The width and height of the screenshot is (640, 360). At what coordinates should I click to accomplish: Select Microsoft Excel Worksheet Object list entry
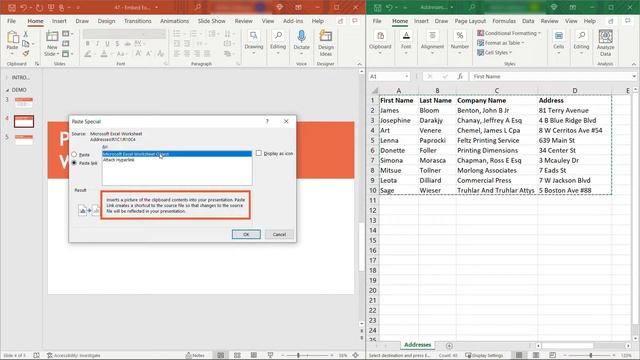(177, 154)
